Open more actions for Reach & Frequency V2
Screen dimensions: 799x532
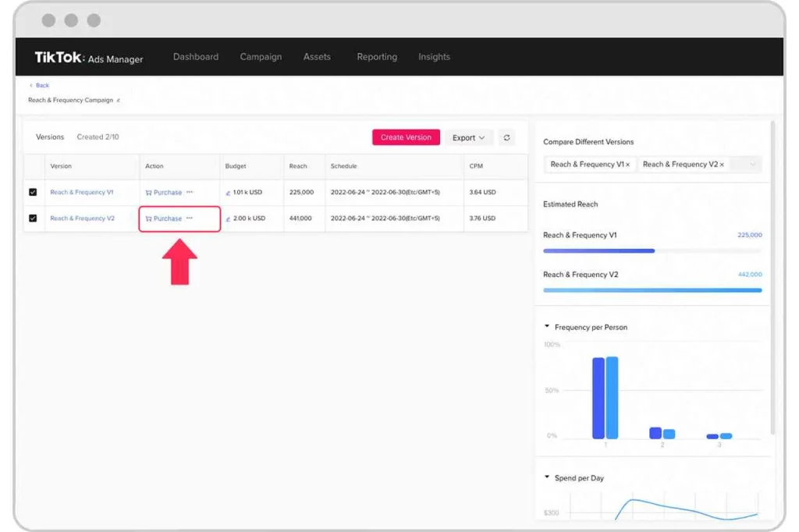coord(190,218)
